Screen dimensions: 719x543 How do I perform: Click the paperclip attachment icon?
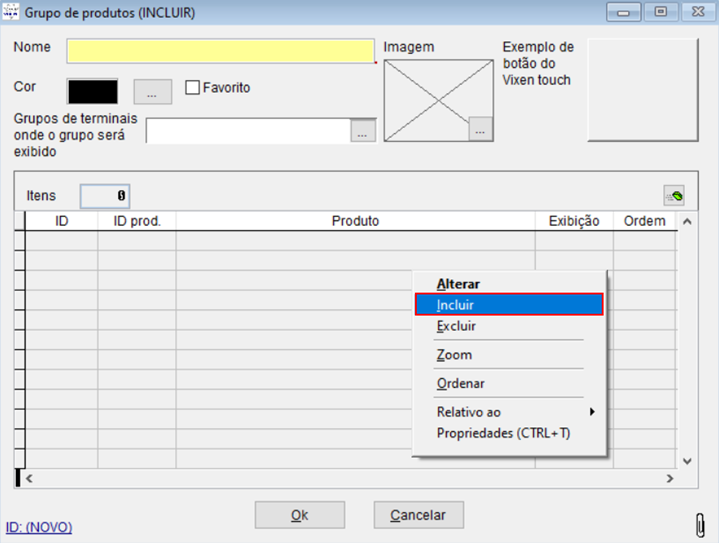pyautogui.click(x=701, y=523)
